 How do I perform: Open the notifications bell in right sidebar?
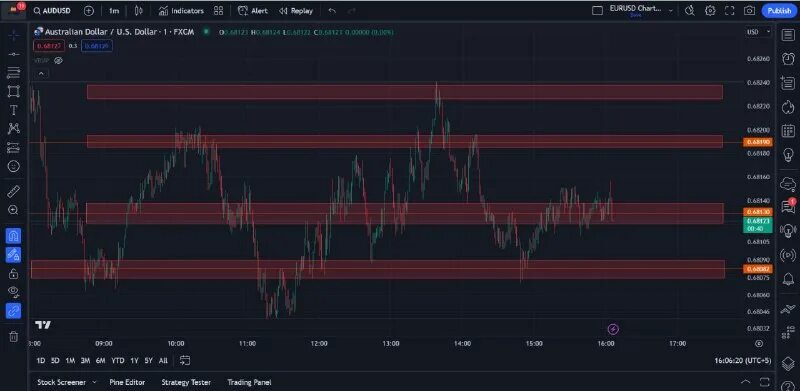[788, 279]
